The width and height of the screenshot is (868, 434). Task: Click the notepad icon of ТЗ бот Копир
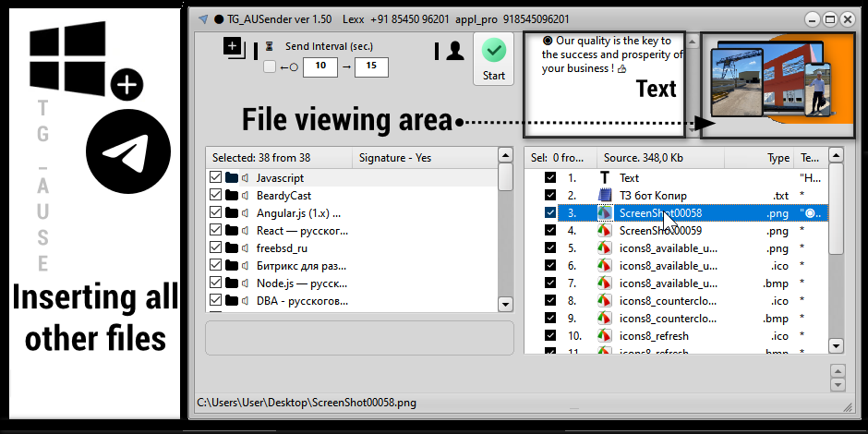pos(605,195)
